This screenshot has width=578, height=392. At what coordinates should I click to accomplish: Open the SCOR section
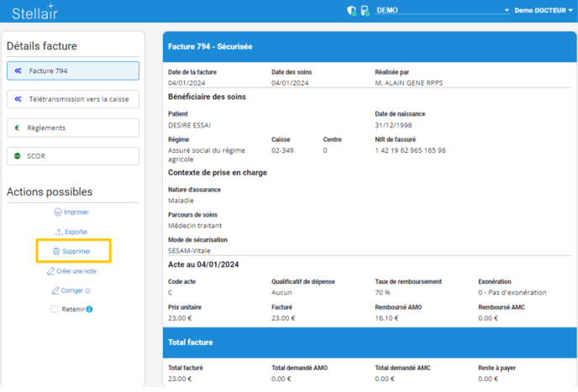click(72, 156)
